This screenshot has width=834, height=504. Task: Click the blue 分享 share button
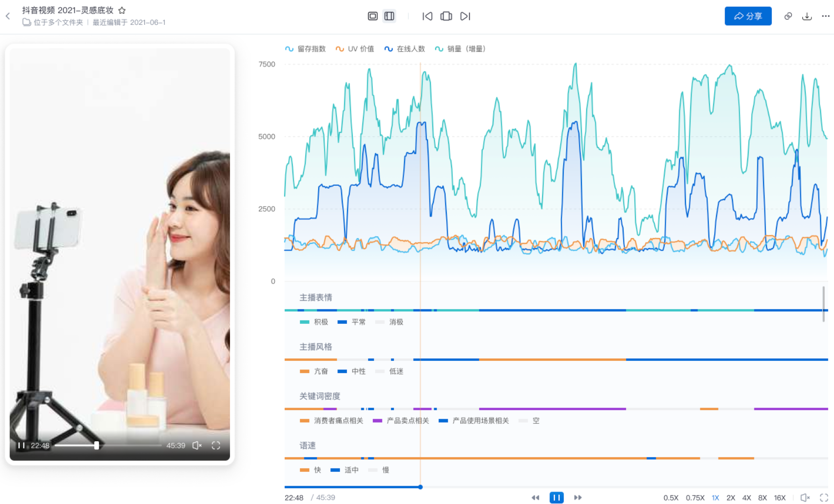[748, 16]
